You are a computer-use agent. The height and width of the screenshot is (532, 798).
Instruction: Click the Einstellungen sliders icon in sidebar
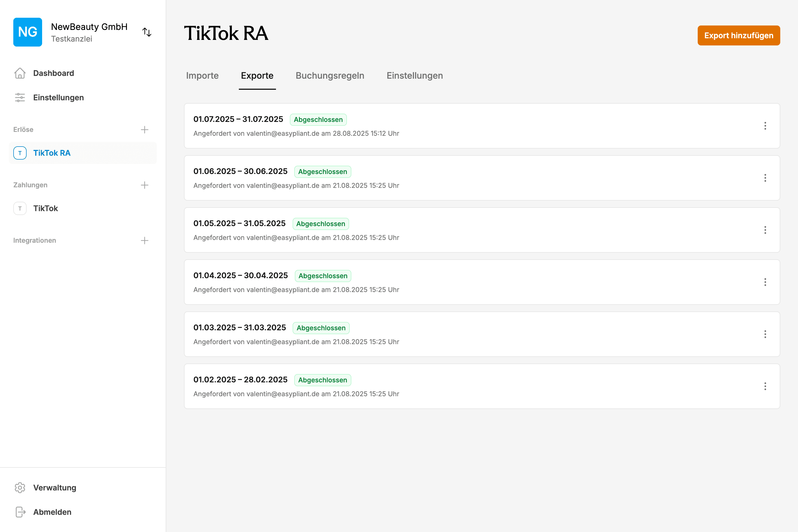(x=20, y=97)
